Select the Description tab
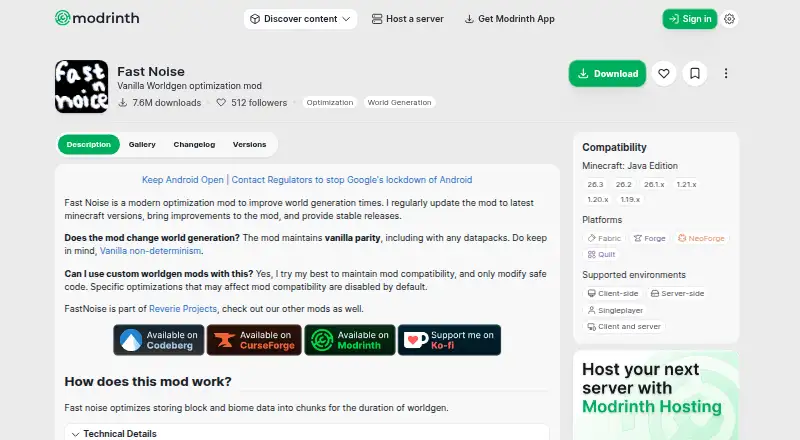800x440 pixels. (89, 144)
